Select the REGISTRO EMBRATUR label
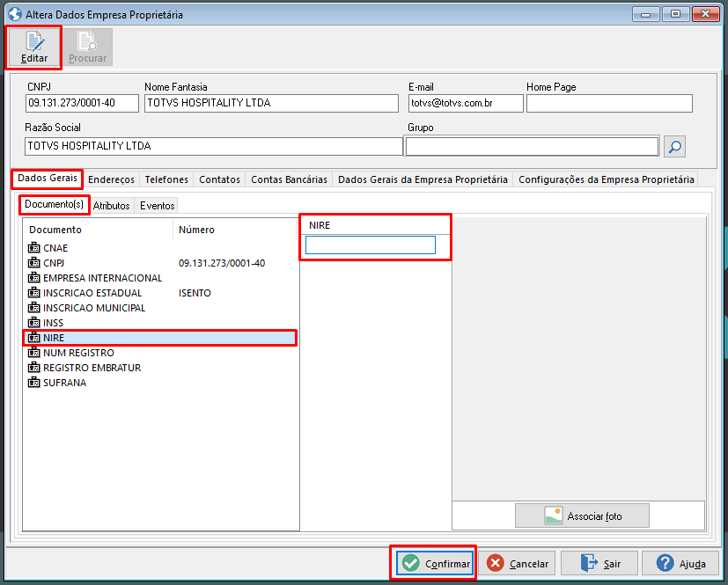This screenshot has height=585, width=728. (92, 368)
